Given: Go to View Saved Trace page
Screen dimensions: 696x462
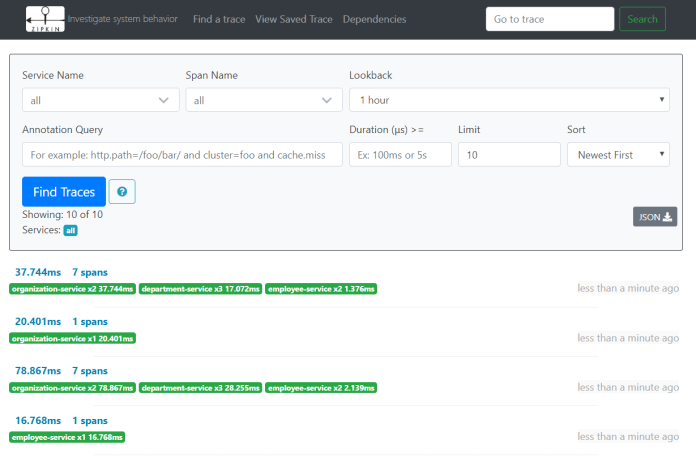Looking at the screenshot, I should click(x=294, y=19).
